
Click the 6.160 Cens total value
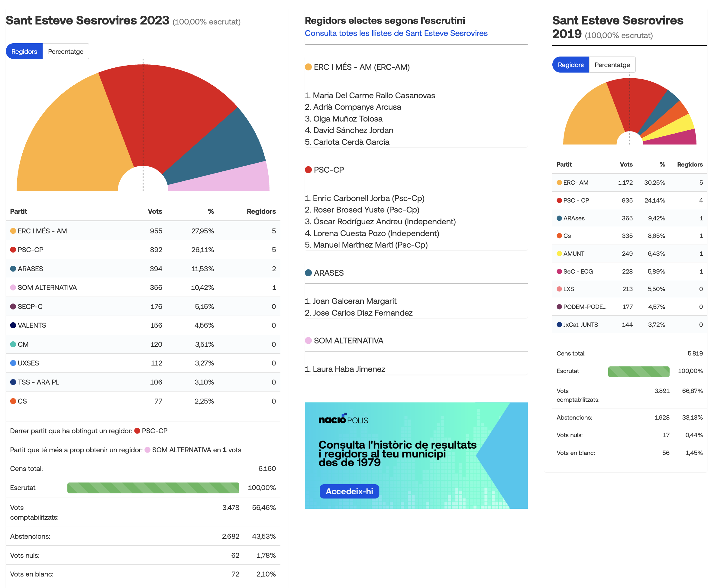pos(267,469)
